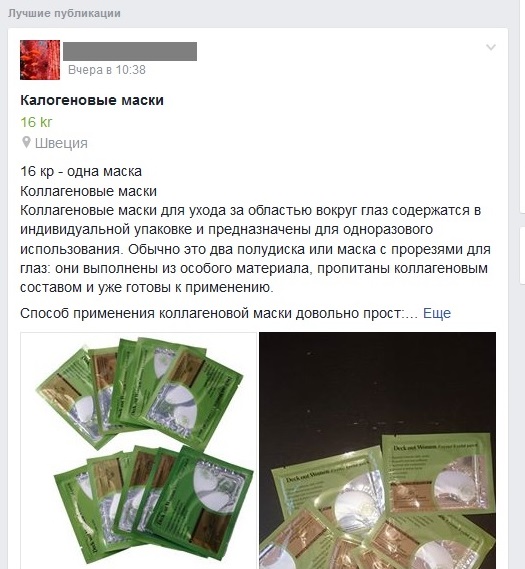The height and width of the screenshot is (569, 525).
Task: Open the listing title Калогеновые маски
Action: [x=92, y=100]
